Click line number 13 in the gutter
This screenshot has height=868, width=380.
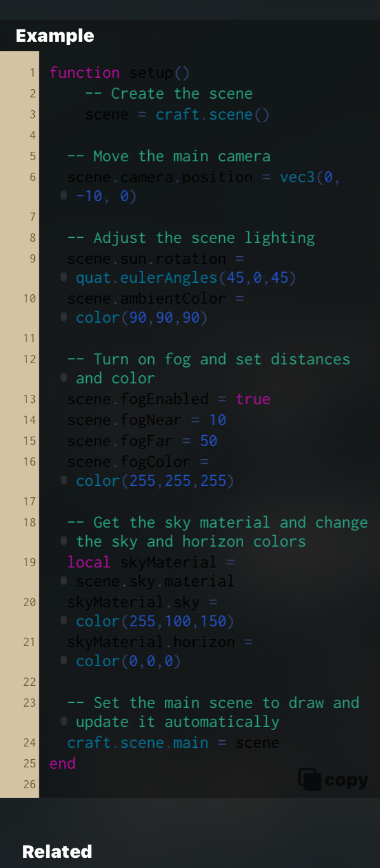click(x=30, y=399)
